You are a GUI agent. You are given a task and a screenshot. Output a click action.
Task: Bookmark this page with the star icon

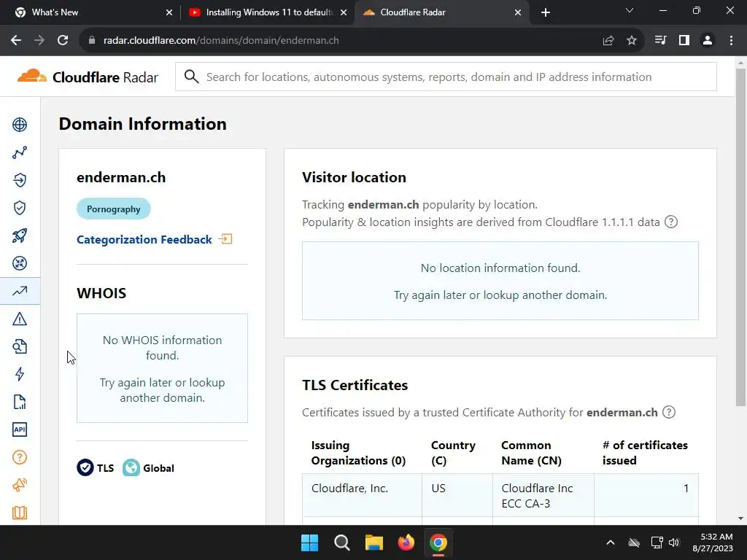(x=632, y=41)
